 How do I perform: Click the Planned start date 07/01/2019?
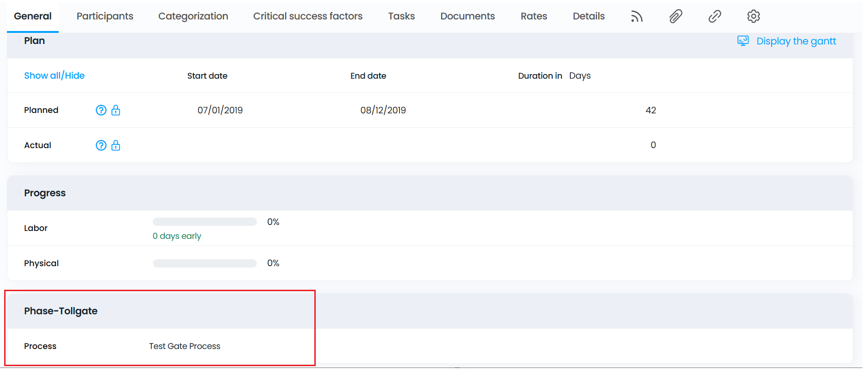pos(220,110)
